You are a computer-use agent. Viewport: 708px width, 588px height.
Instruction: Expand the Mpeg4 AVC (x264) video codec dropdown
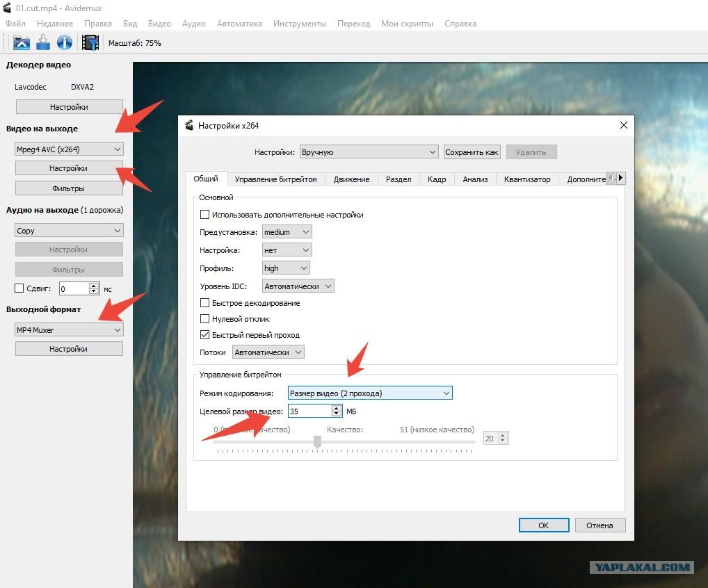pyautogui.click(x=69, y=149)
